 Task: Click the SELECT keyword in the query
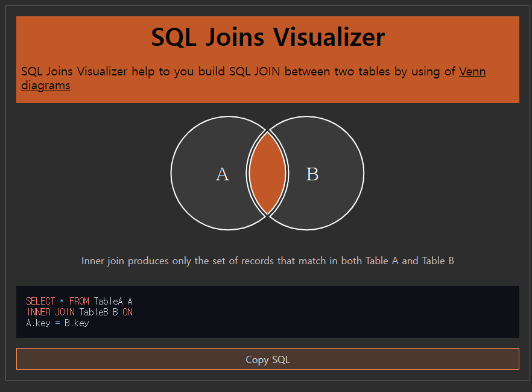click(x=40, y=301)
